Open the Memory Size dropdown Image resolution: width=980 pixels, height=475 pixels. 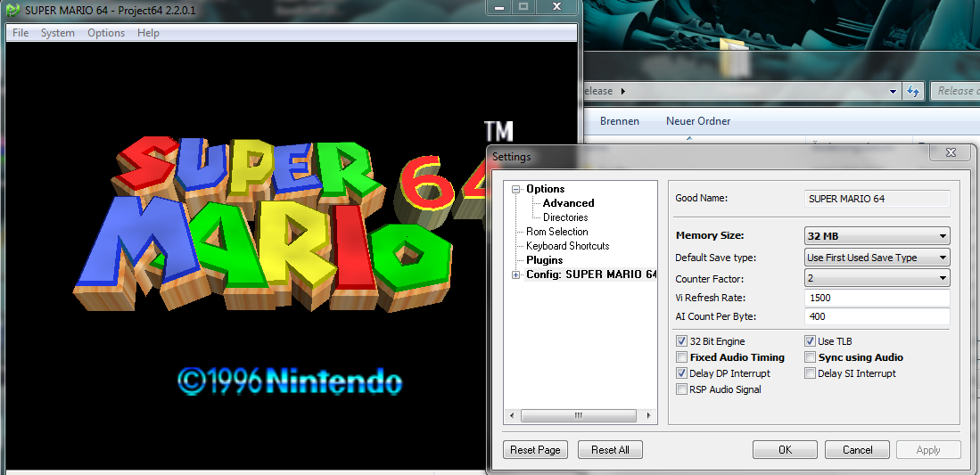point(877,236)
